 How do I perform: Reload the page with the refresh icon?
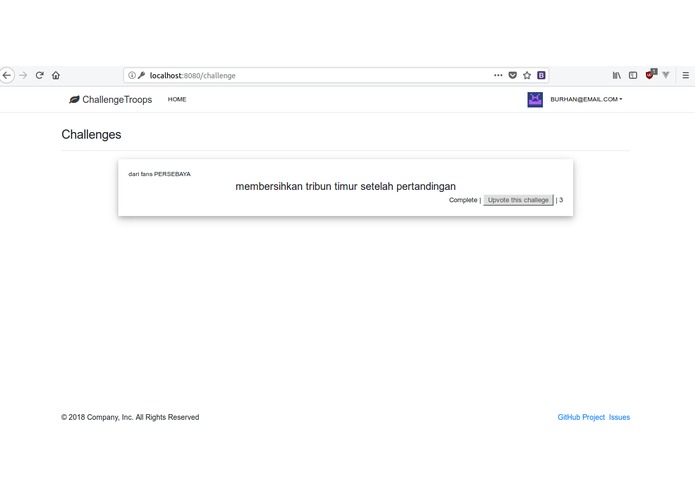tap(39, 75)
